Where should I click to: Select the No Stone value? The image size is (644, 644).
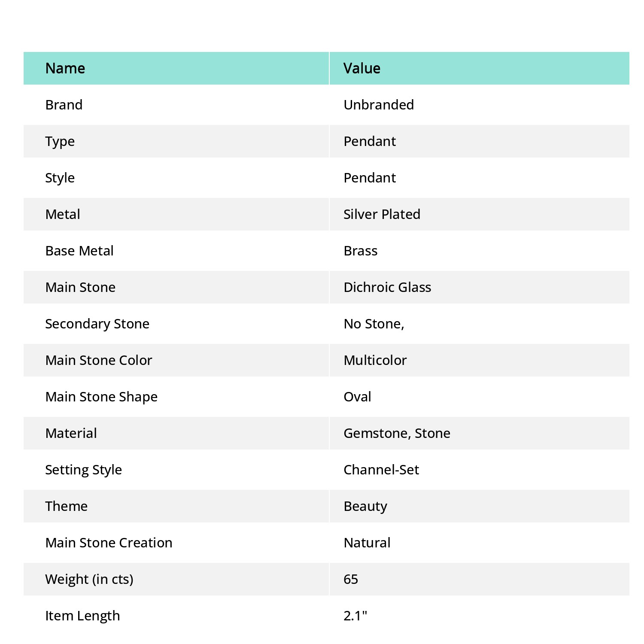pyautogui.click(x=374, y=324)
